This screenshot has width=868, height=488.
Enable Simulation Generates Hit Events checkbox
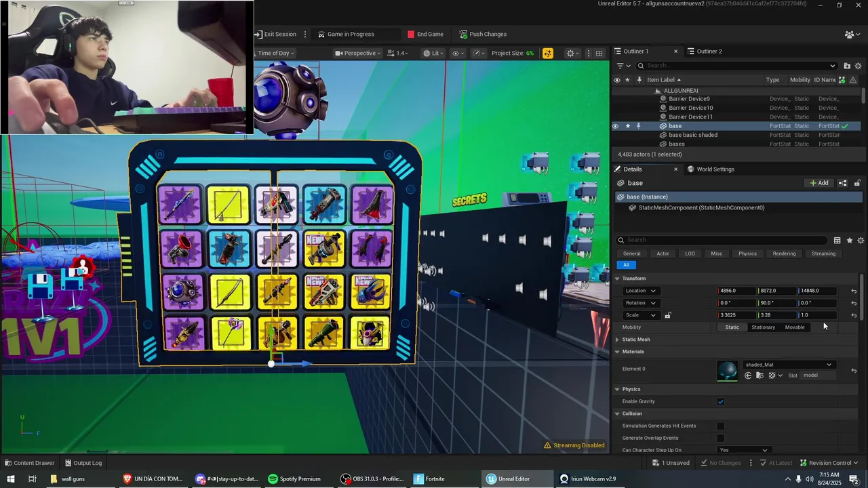721,426
